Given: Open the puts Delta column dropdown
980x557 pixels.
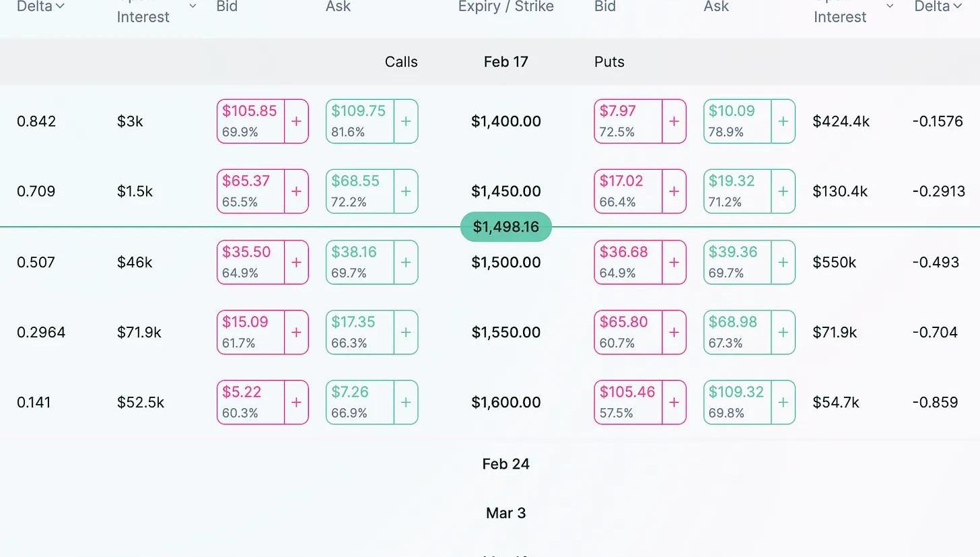Looking at the screenshot, I should [957, 6].
